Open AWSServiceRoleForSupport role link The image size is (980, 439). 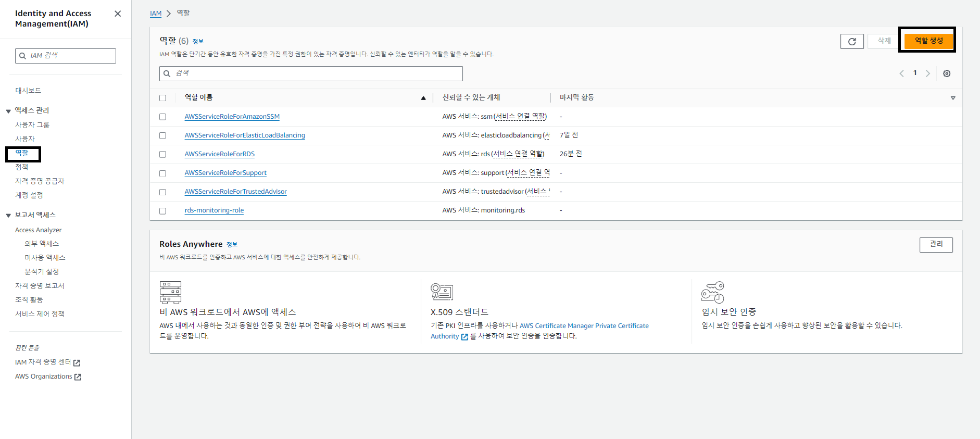coord(225,173)
